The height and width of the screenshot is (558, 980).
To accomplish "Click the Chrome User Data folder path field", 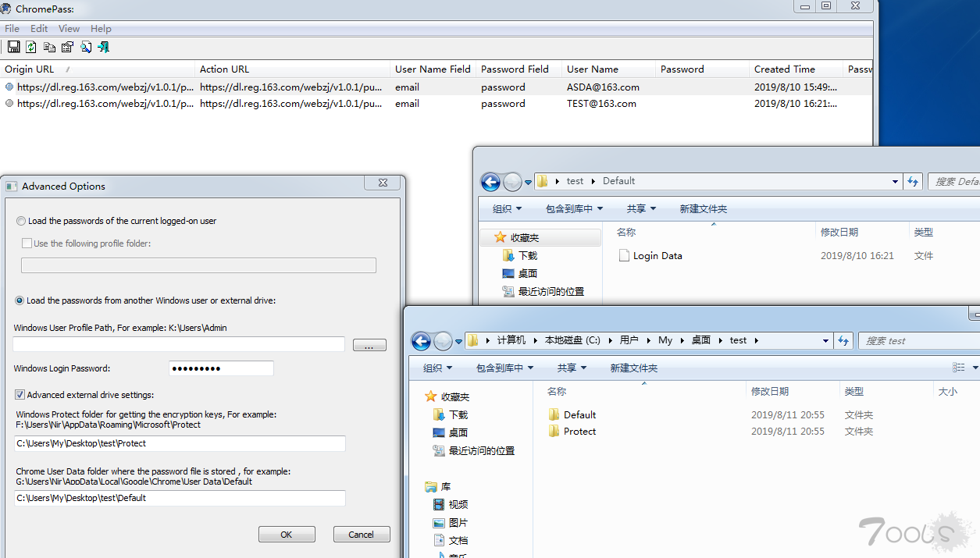I will pos(180,498).
